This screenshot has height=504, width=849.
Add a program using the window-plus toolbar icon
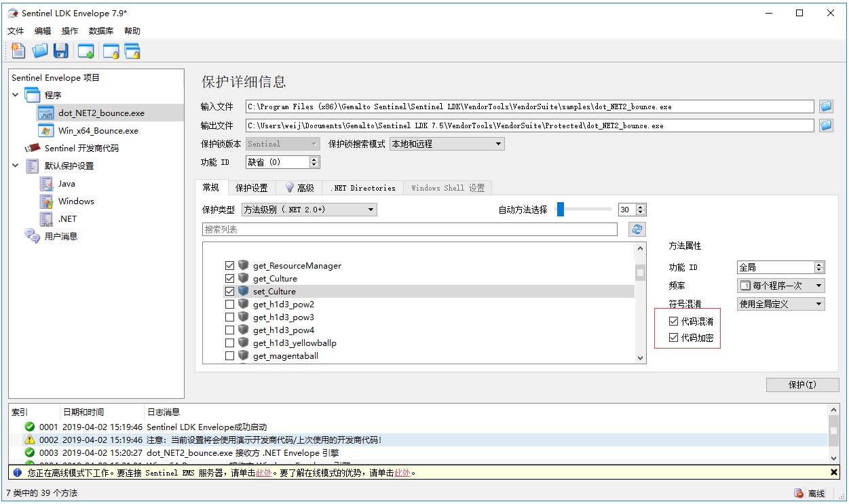click(x=86, y=51)
